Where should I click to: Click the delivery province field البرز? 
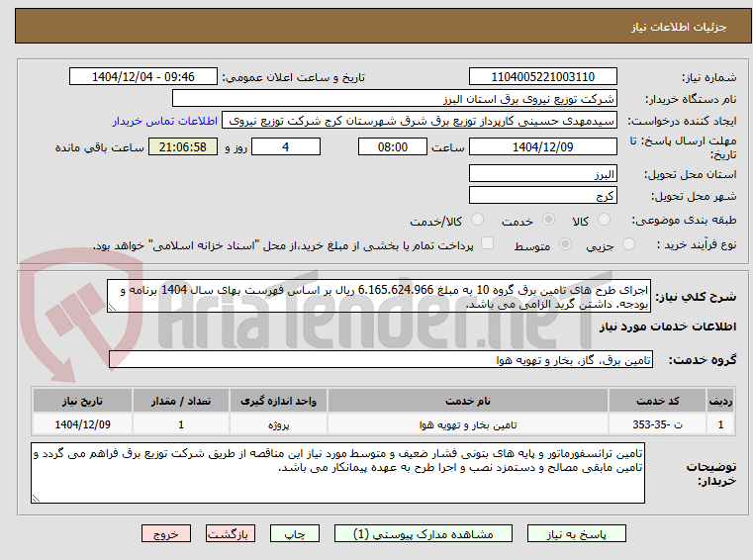[543, 174]
